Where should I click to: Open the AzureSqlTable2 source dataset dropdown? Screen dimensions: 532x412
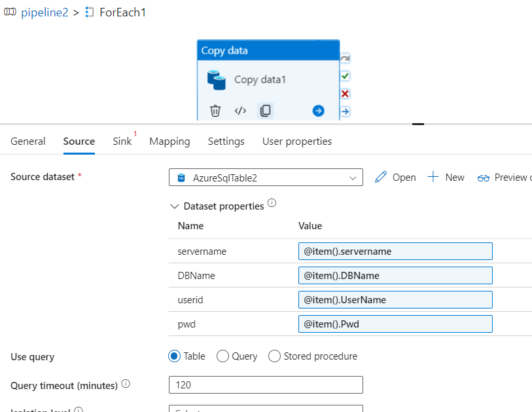[x=266, y=178]
